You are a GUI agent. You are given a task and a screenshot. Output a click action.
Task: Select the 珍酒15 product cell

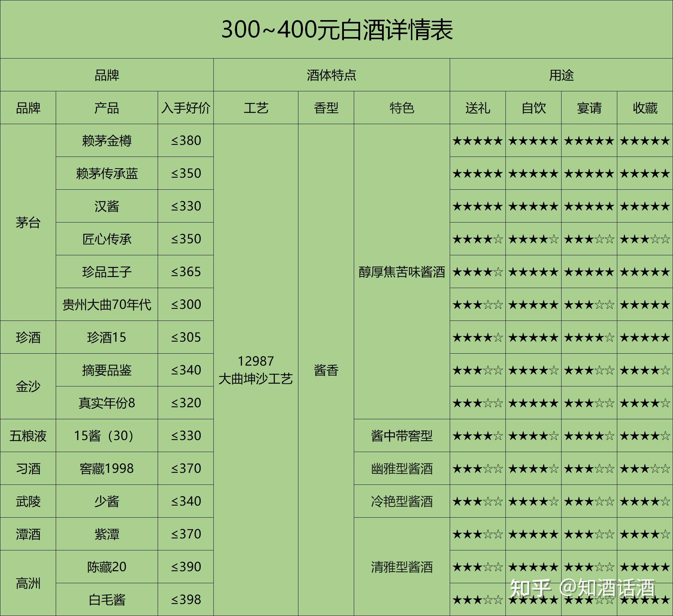tap(107, 337)
